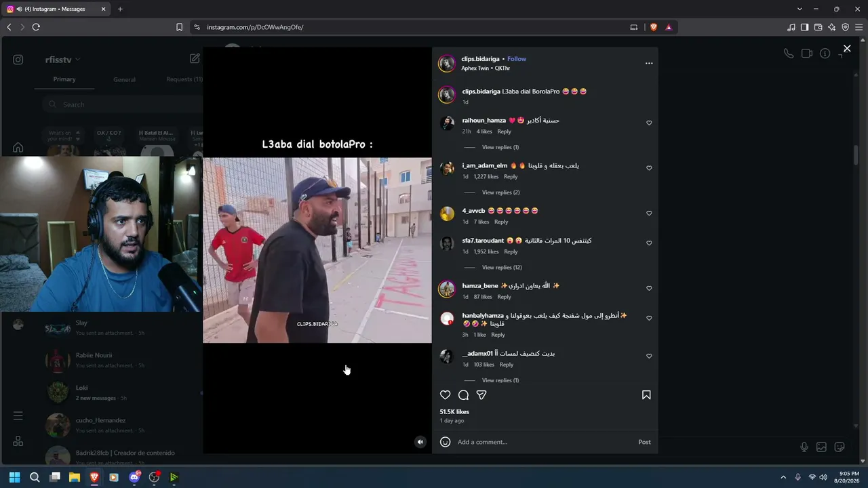The image size is (868, 488).
Task: Open the tab search chevron in the title bar
Action: point(800,9)
